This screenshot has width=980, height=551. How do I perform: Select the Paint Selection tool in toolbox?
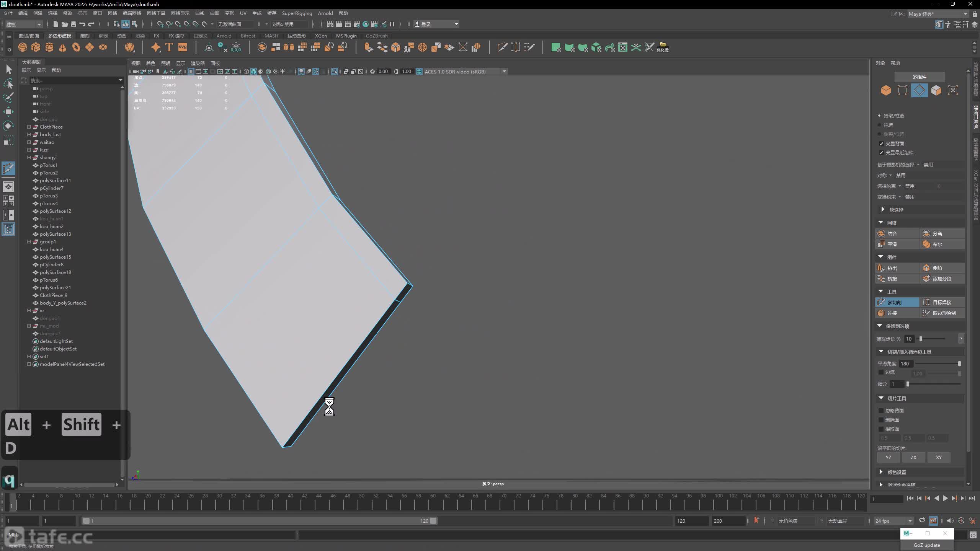tap(8, 97)
